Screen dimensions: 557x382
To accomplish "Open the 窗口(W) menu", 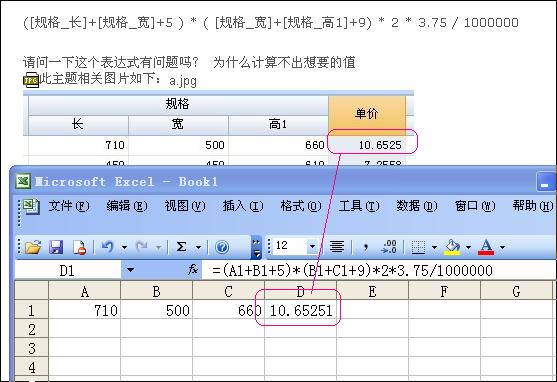I will tap(475, 206).
